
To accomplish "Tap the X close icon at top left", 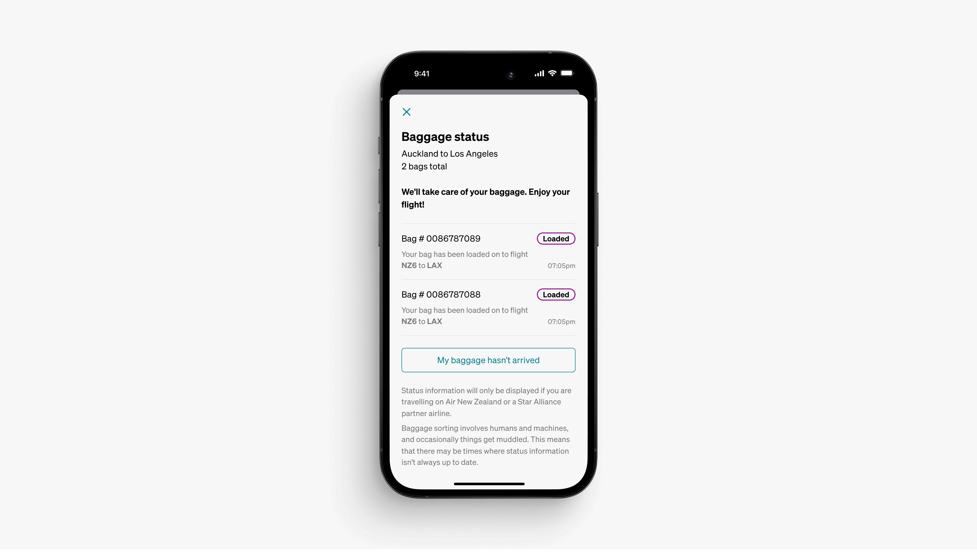I will click(x=407, y=111).
